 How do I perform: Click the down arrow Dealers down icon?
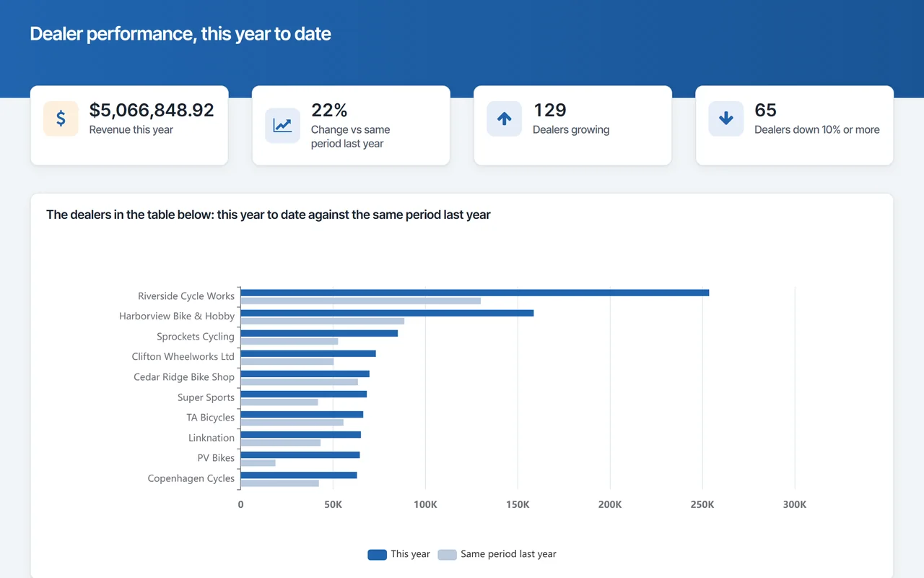coord(725,118)
